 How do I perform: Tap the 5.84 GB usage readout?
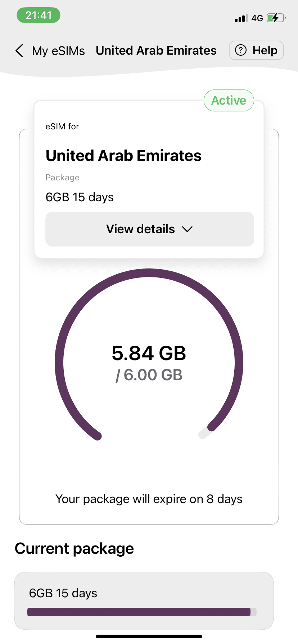(149, 353)
